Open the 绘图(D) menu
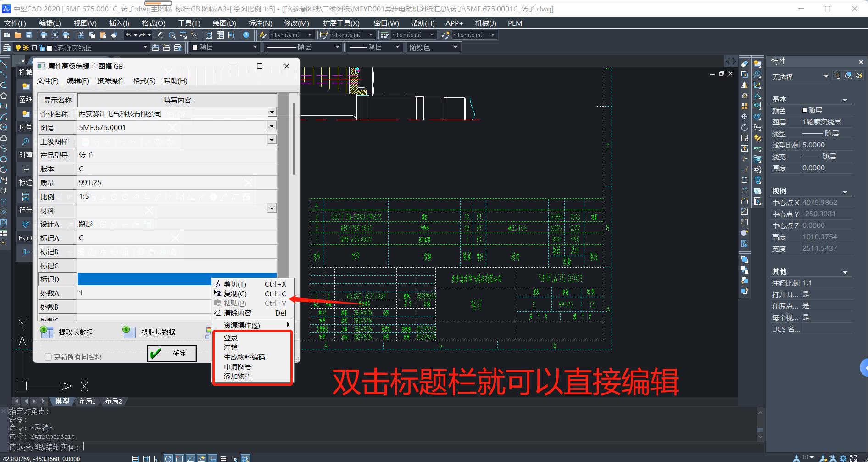 click(x=224, y=23)
